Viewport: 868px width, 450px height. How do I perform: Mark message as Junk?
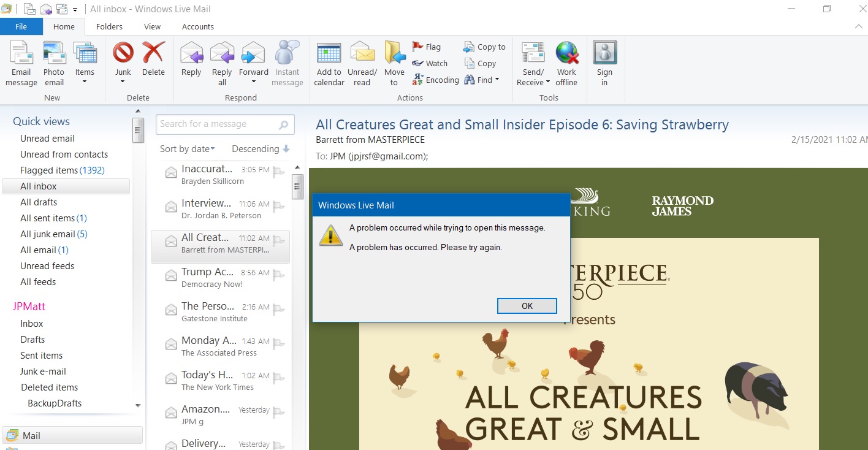pos(123,64)
